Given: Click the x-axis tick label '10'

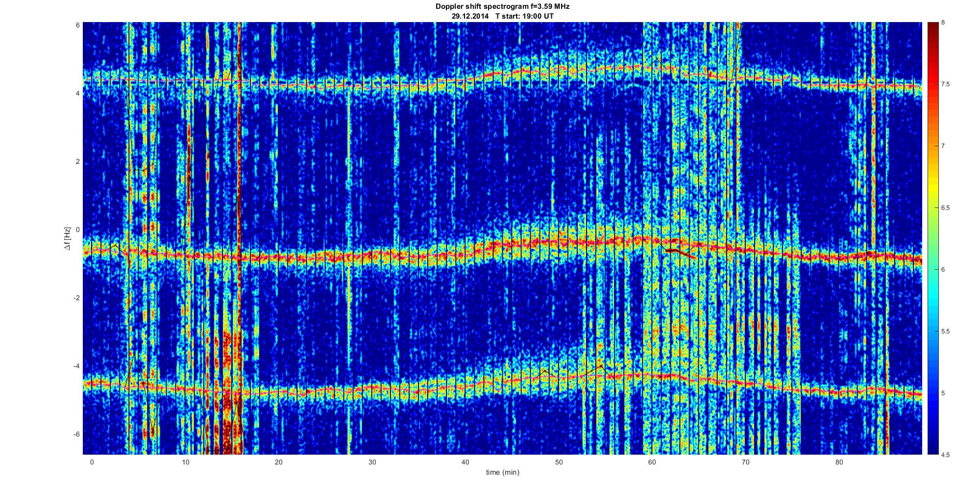Looking at the screenshot, I should [x=185, y=462].
